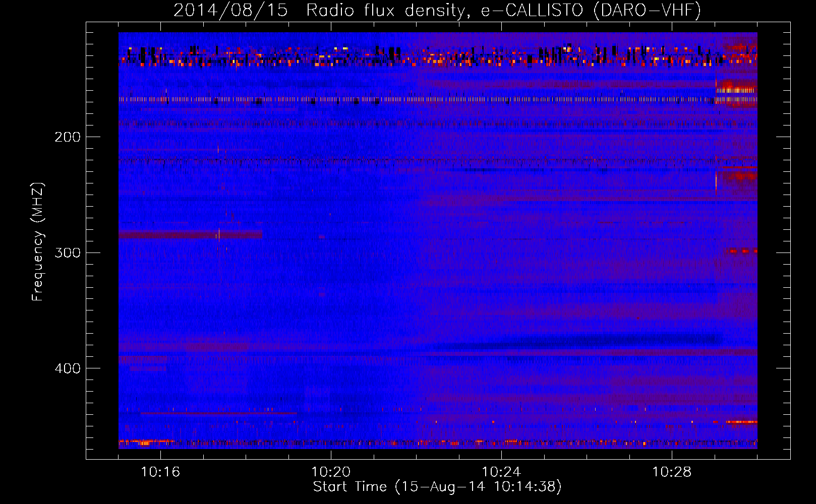Screen dimensions: 816x504
Task: Click the 10:24 time tick label
Action: coord(501,472)
